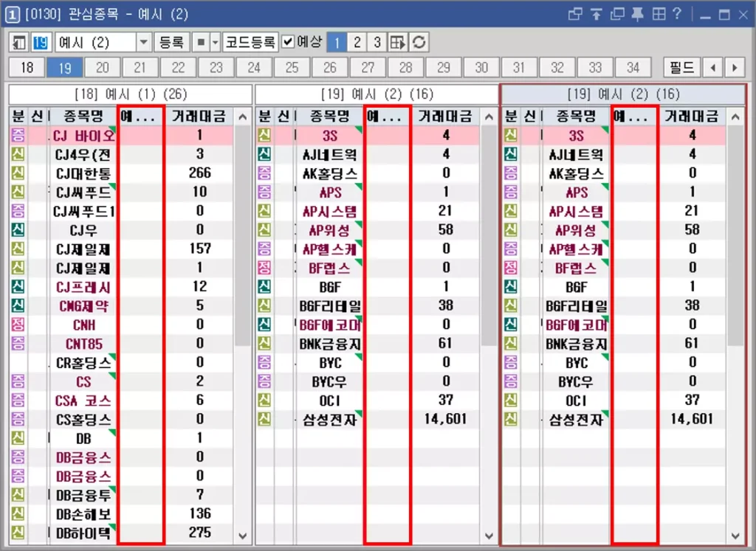Click the [18] 예시 (1) (26) panel header

(x=131, y=94)
